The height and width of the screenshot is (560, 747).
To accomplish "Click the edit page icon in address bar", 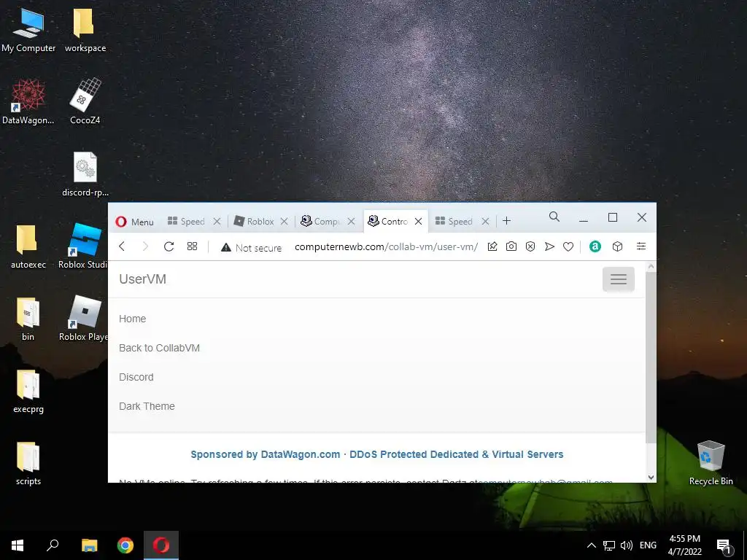I will [492, 246].
